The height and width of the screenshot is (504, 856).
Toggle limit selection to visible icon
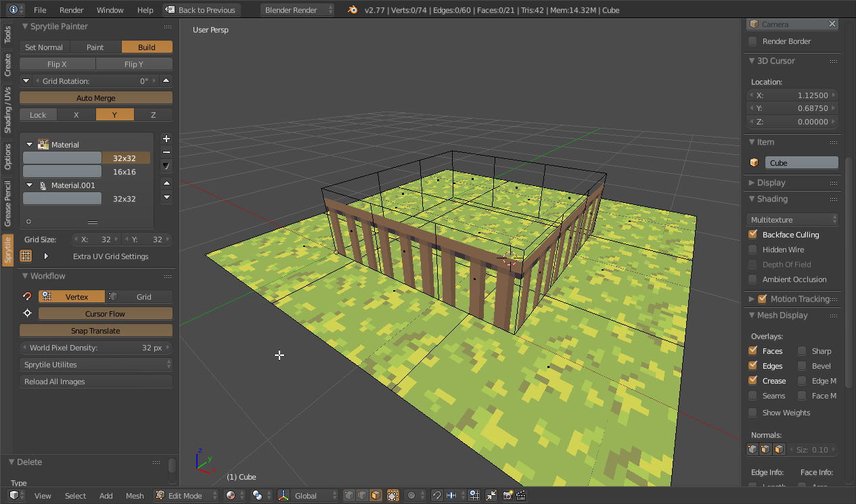pyautogui.click(x=392, y=495)
